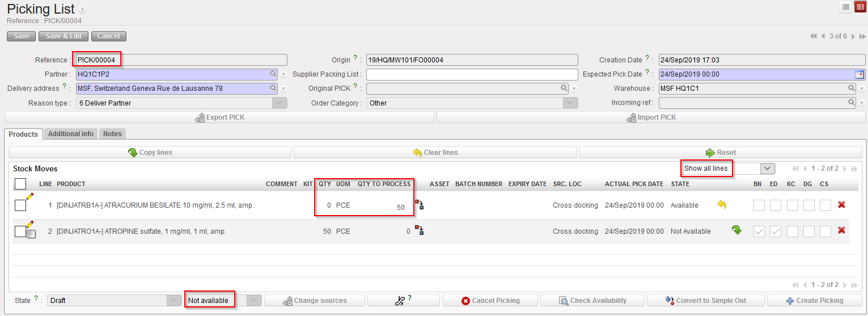Toggle BN checkbox on ATROPINE line
Image resolution: width=868 pixels, height=316 pixels.
[x=759, y=231]
